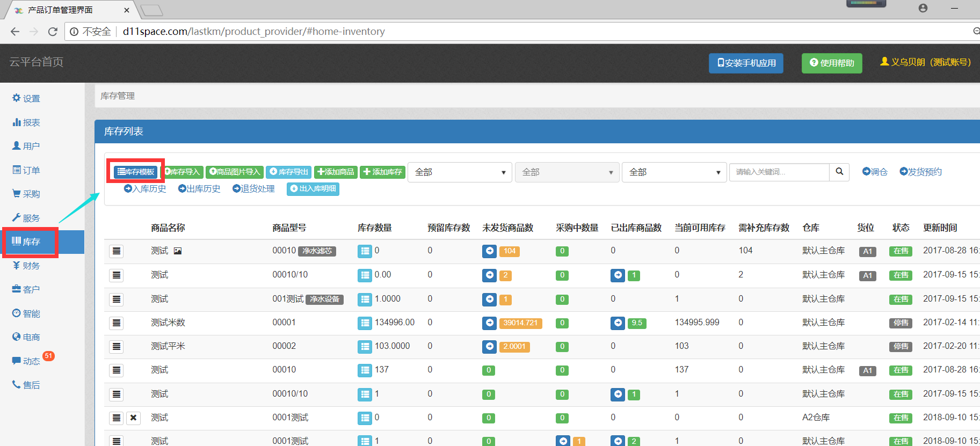Open row menu icon for 00010 净水滤芯
Screen dimensions: 980x446
click(117, 251)
